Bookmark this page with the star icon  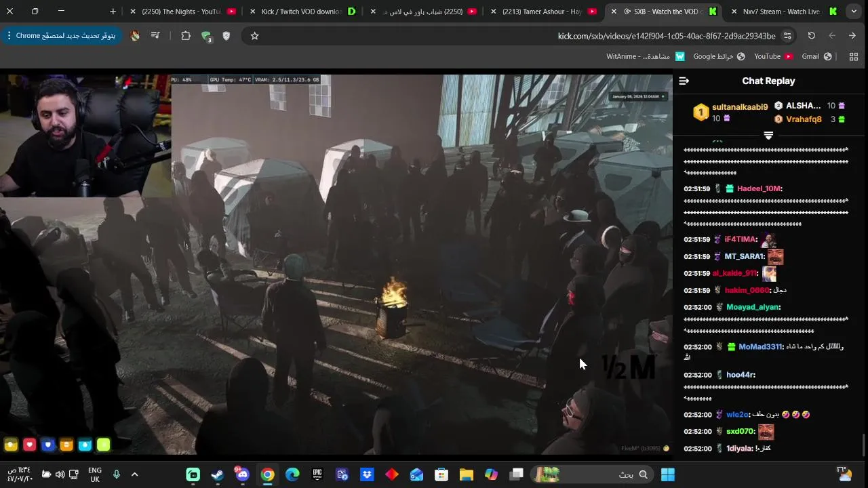point(255,36)
